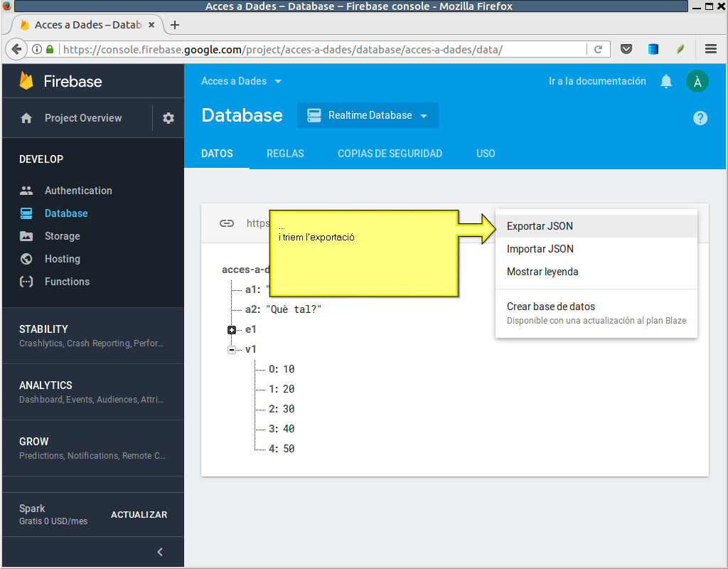Image resolution: width=728 pixels, height=569 pixels.
Task: Click the Project Overview home icon
Action: coord(26,118)
